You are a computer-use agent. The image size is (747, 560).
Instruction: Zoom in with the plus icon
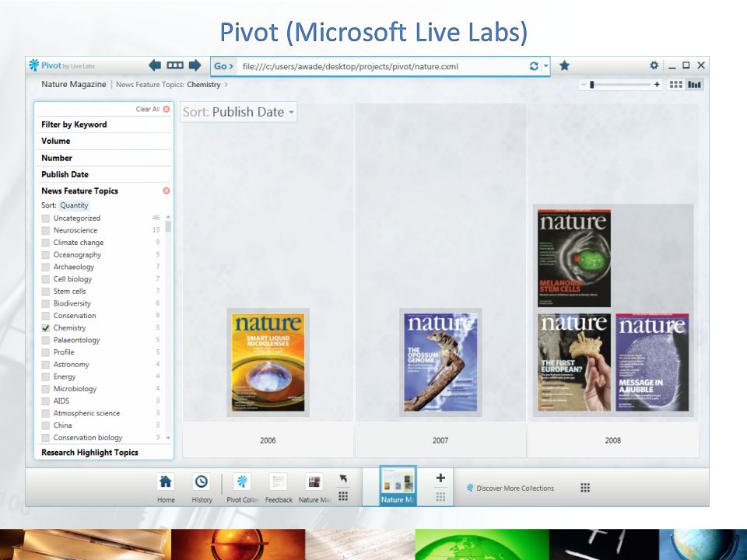(657, 85)
